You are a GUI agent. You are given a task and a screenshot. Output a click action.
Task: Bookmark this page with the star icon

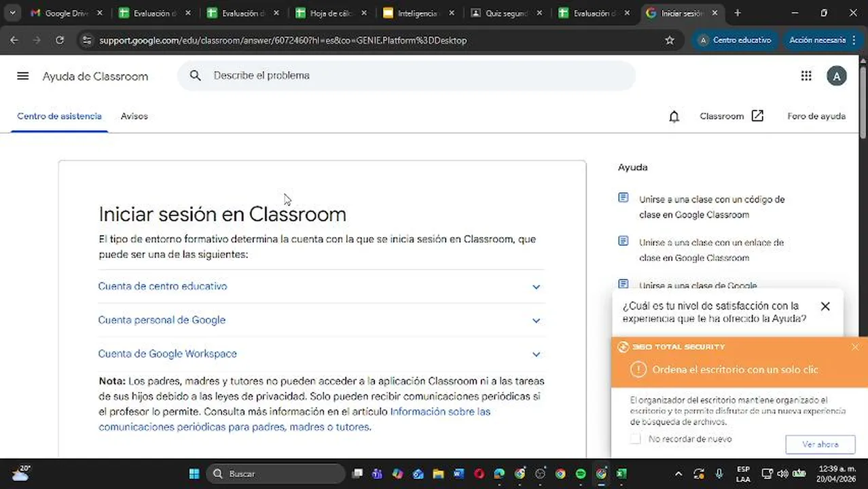pos(670,40)
